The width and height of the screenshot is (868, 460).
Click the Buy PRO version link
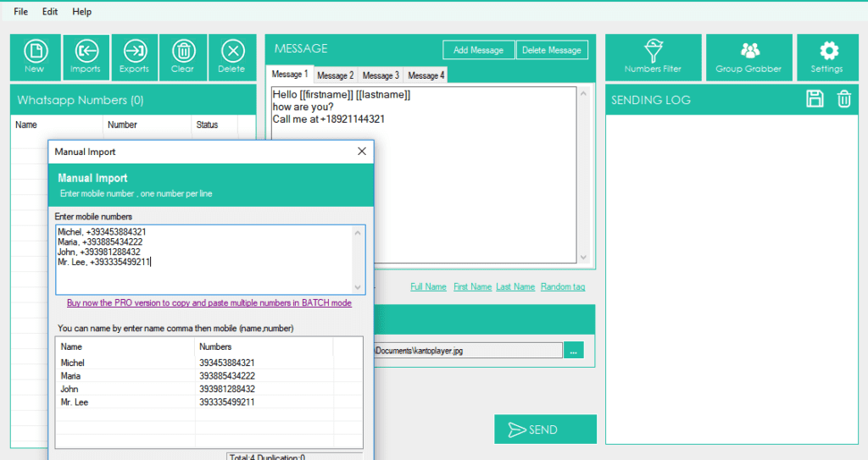point(209,302)
